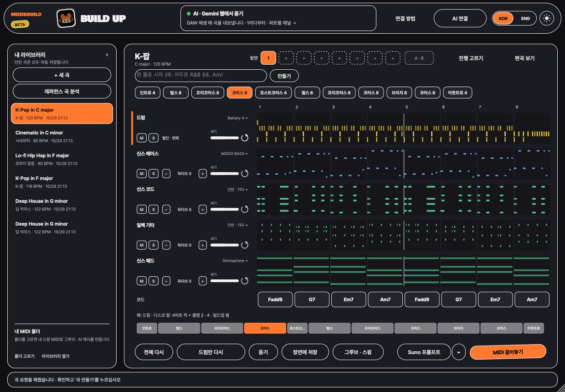This screenshot has width=565, height=392.
Task: Lower the synth chord octave with minus
Action: tap(166, 209)
